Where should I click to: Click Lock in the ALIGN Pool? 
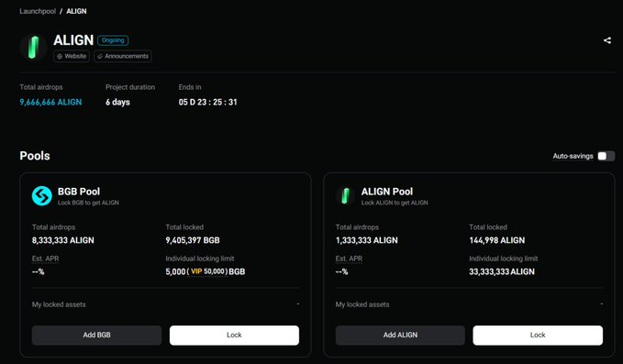pos(538,335)
